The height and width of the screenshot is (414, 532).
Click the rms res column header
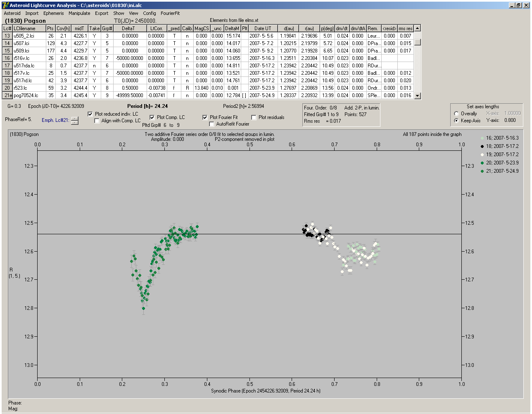(x=405, y=29)
